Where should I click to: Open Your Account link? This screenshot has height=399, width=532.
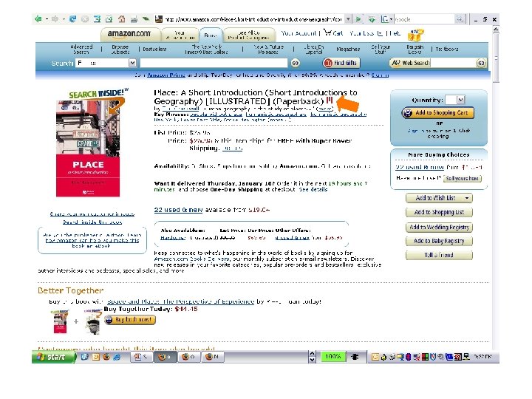click(x=299, y=33)
